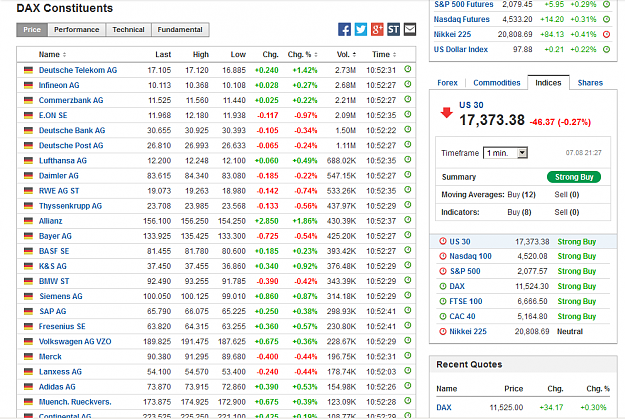Viewport: 625px width, 419px height.
Task: Click clock icon in Nasdaq Futures row
Action: [606, 19]
